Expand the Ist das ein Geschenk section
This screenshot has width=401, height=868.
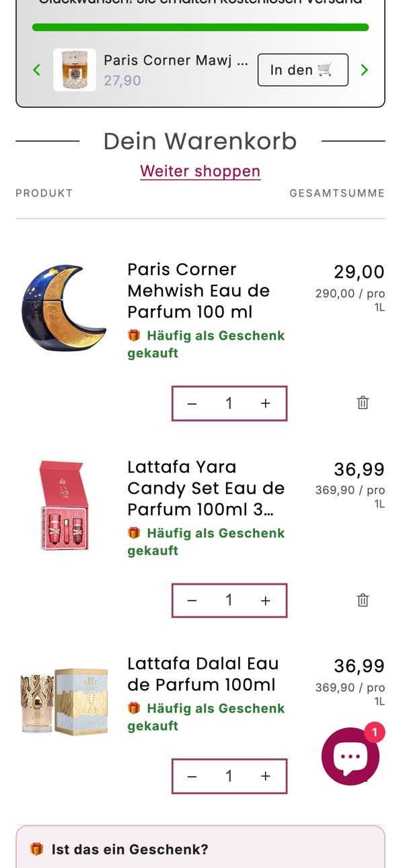coord(200,849)
